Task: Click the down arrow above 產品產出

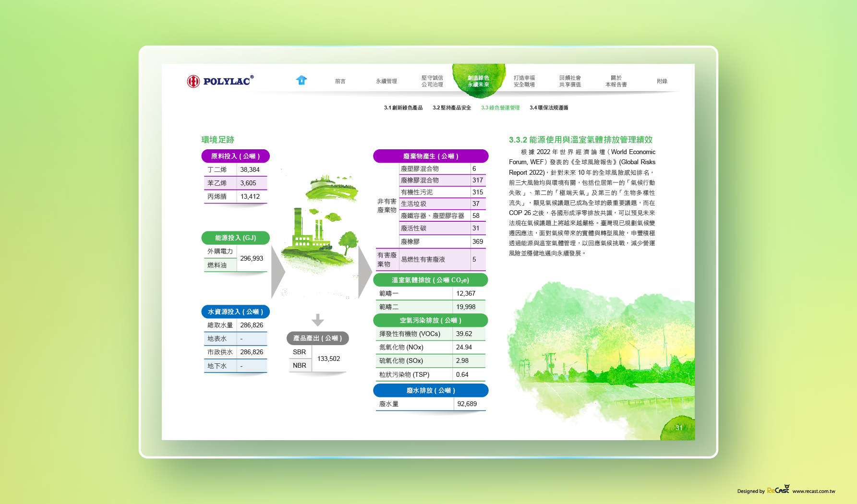Action: click(318, 320)
